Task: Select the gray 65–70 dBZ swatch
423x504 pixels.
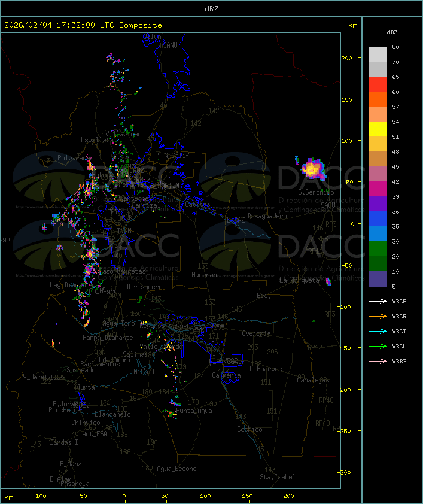Action: pos(378,69)
